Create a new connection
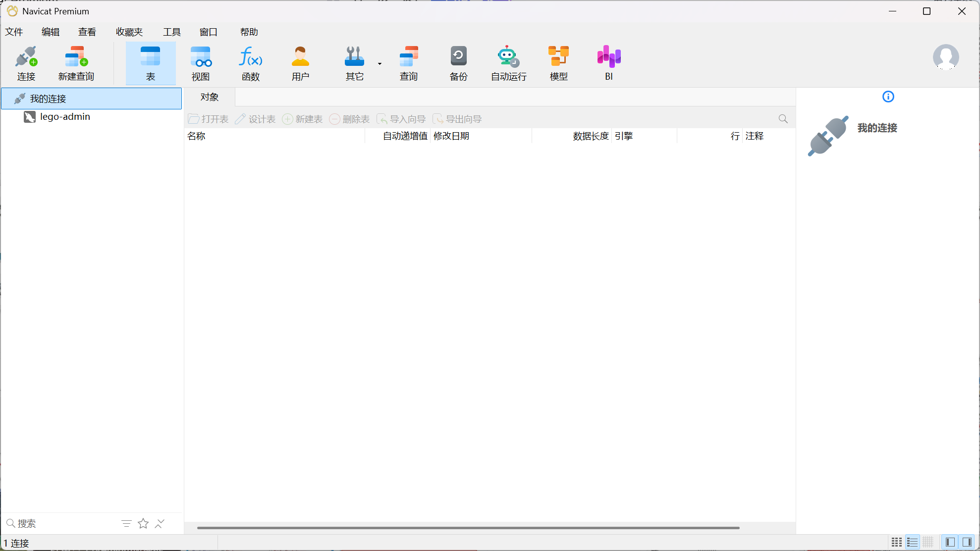Viewport: 980px width, 551px height. click(26, 62)
